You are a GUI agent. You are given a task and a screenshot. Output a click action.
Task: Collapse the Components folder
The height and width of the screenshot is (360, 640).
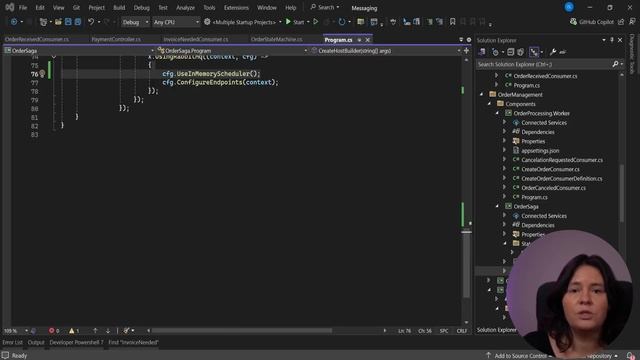(x=489, y=104)
